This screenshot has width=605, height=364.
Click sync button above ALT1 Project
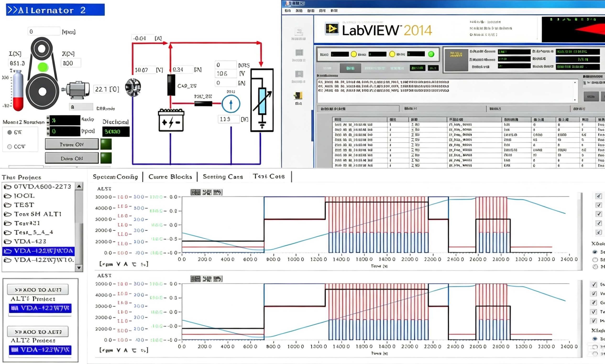pyautogui.click(x=38, y=290)
